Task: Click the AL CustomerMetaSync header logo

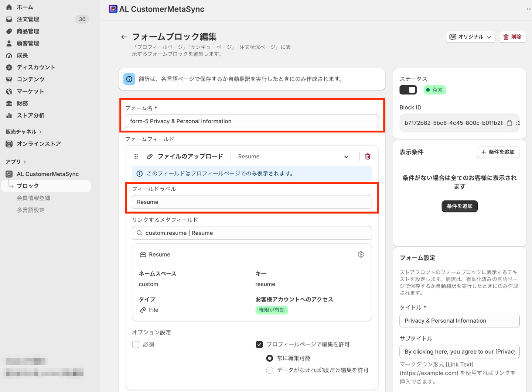Action: [113, 9]
